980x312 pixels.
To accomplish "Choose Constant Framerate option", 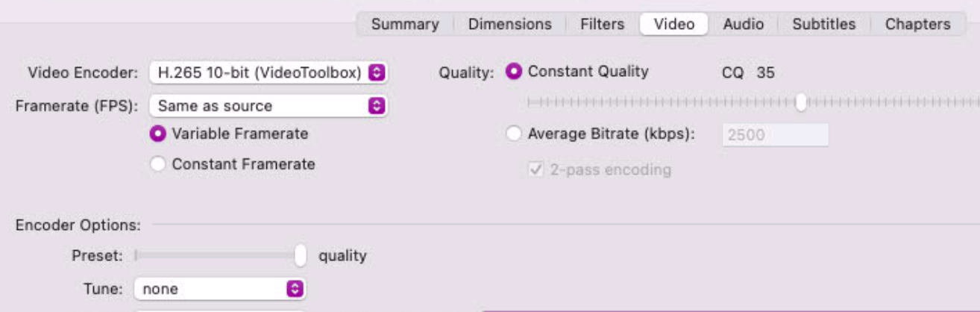I will (x=157, y=164).
